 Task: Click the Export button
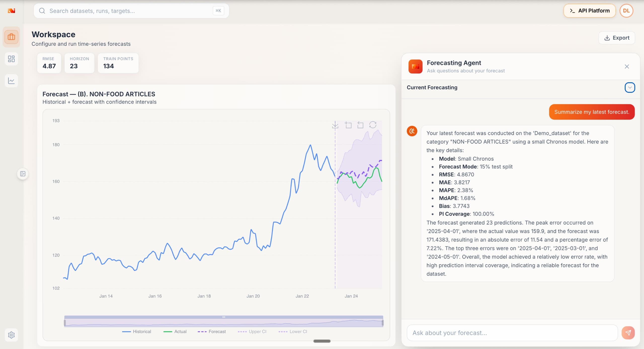tap(617, 38)
